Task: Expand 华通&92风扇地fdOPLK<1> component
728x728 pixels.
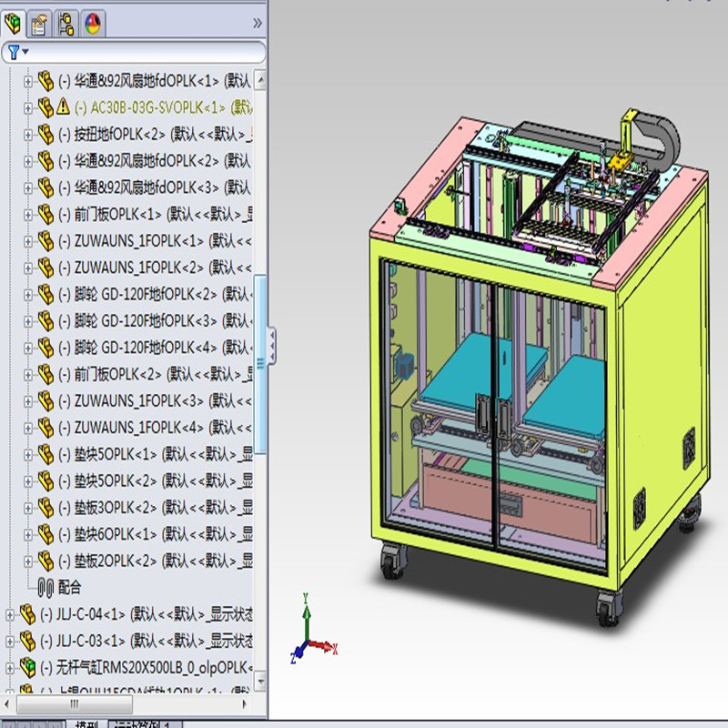Action: [x=28, y=82]
